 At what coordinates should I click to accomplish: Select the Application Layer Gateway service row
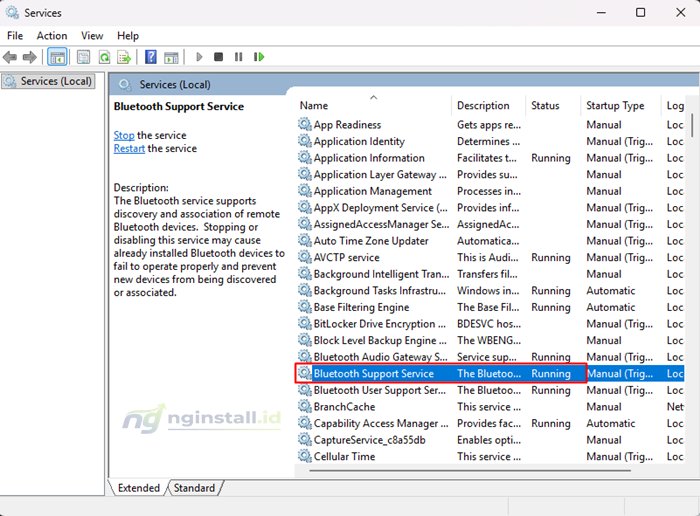coord(490,174)
